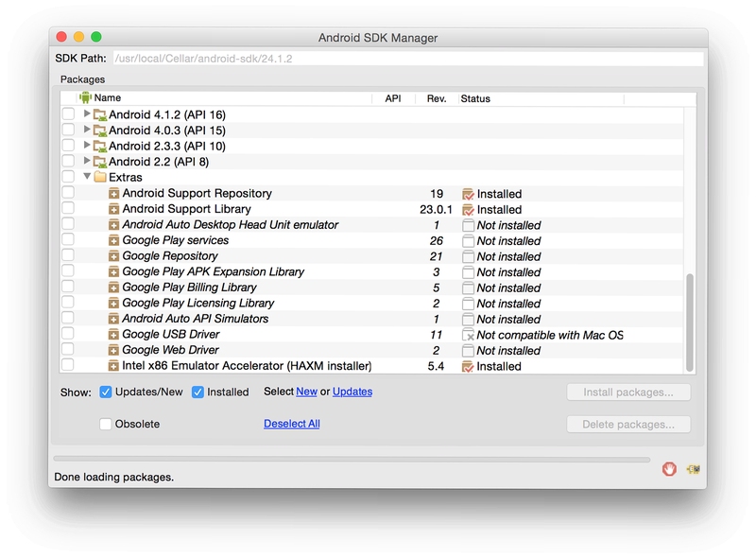The image size is (756, 558).
Task: Tick the checkbox for Google Repository
Action: click(x=68, y=254)
